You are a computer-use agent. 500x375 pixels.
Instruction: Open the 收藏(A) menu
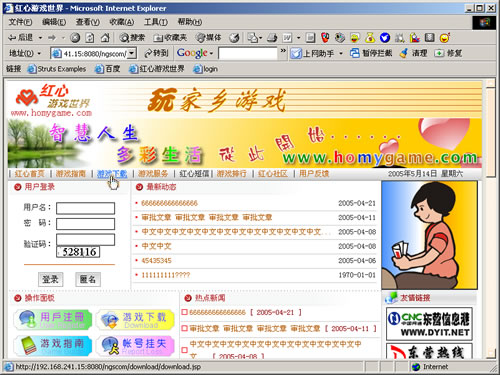click(122, 22)
